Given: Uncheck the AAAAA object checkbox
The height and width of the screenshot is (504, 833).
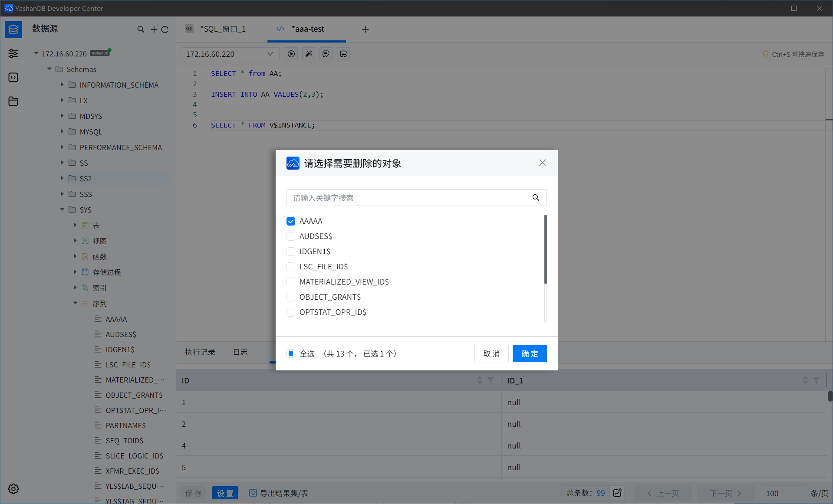Looking at the screenshot, I should [290, 221].
